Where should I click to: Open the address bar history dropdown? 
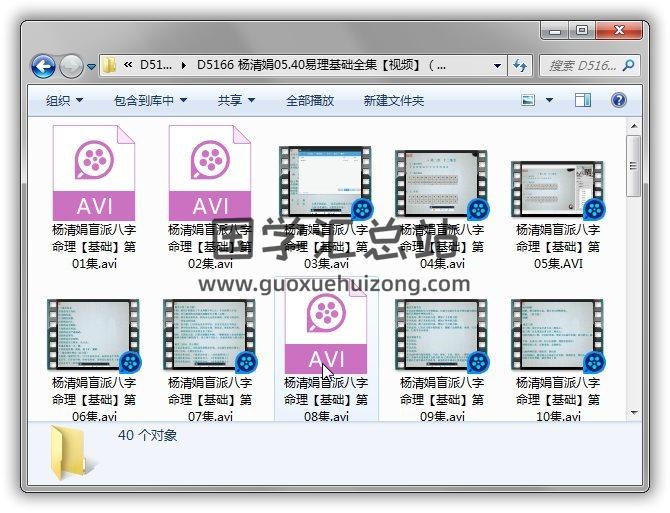(x=497, y=66)
